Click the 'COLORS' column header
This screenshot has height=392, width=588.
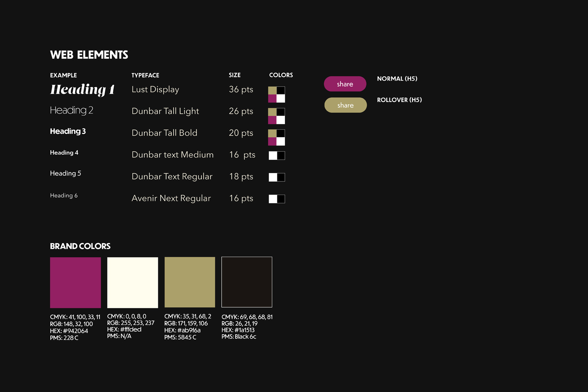(x=281, y=75)
